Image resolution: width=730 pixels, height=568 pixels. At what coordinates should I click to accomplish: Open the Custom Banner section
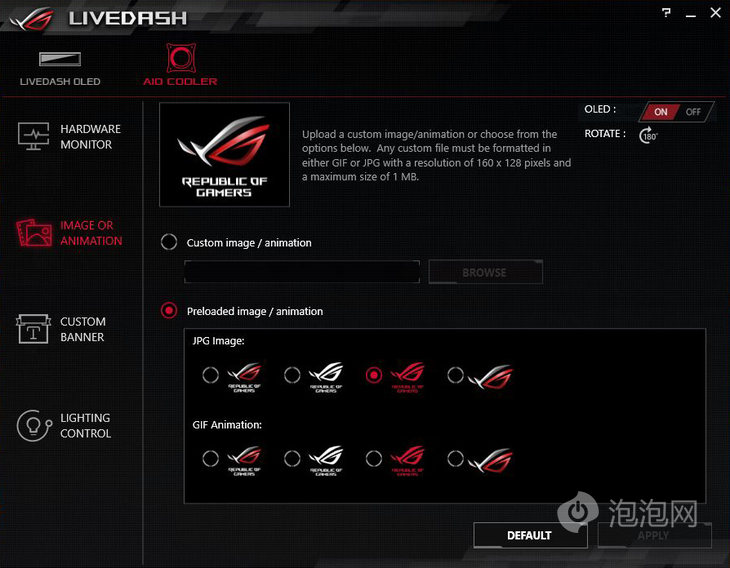(x=61, y=329)
